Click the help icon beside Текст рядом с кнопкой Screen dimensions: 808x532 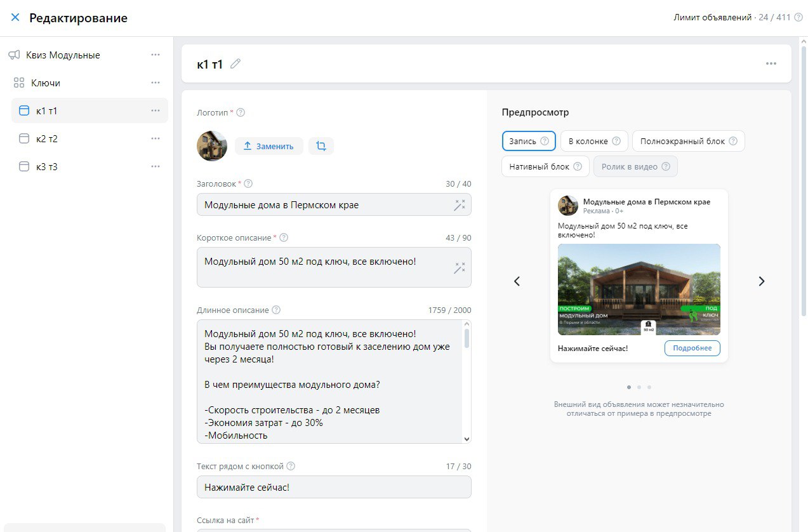(x=291, y=466)
